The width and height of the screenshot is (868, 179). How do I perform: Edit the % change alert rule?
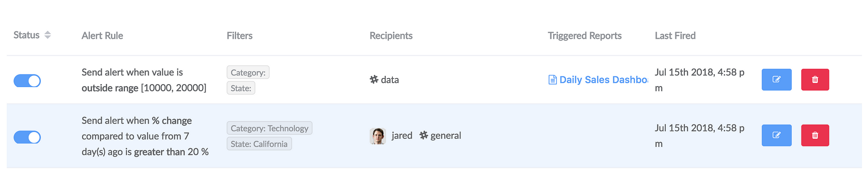[776, 135]
